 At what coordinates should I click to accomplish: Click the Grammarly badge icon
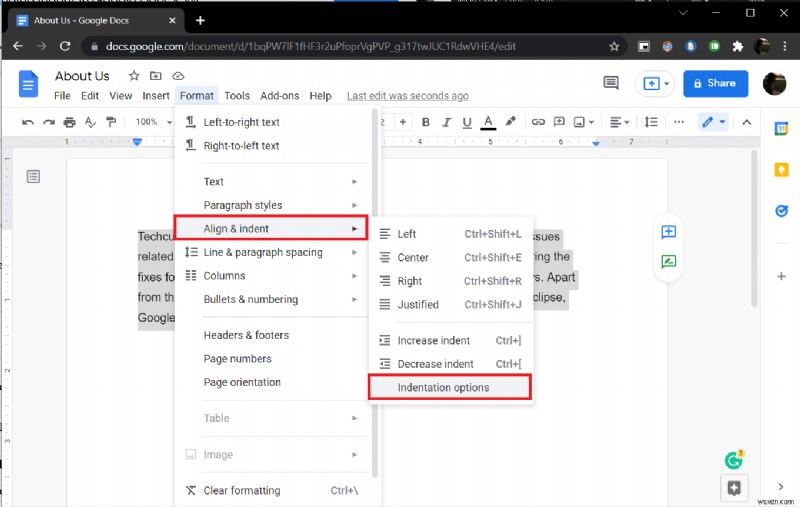[x=734, y=460]
